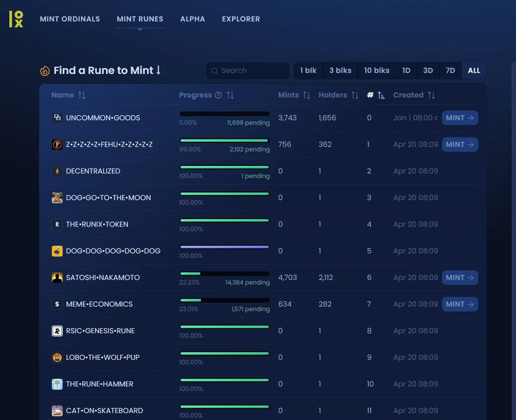The image size is (516, 420).
Task: Select the MINT RUNES tab
Action: (x=140, y=19)
